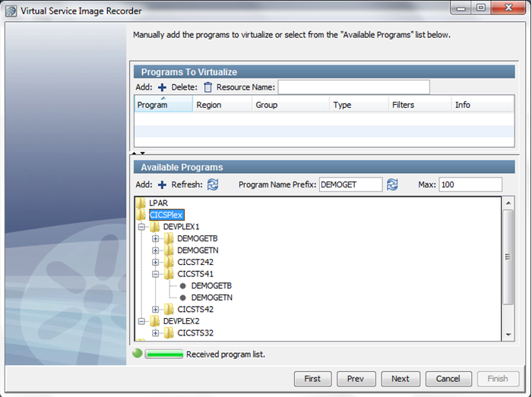Minimize the recorder window
Image resolution: width=532 pixels, height=397 pixels.
point(461,8)
